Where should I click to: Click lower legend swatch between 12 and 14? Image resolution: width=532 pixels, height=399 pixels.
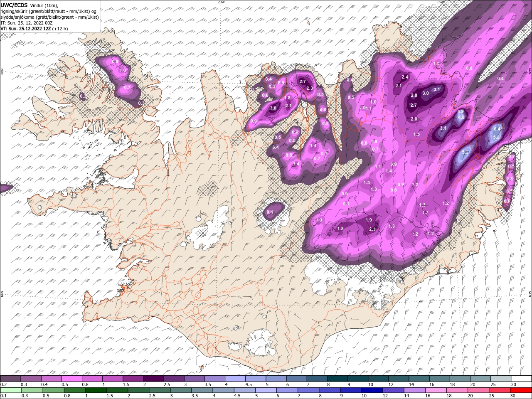point(393,390)
